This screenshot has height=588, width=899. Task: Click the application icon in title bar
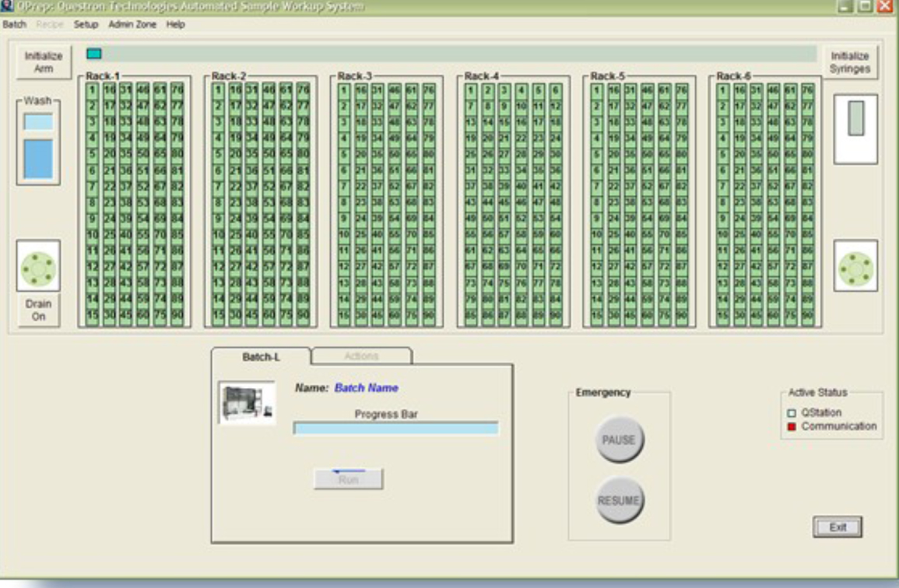click(x=7, y=6)
